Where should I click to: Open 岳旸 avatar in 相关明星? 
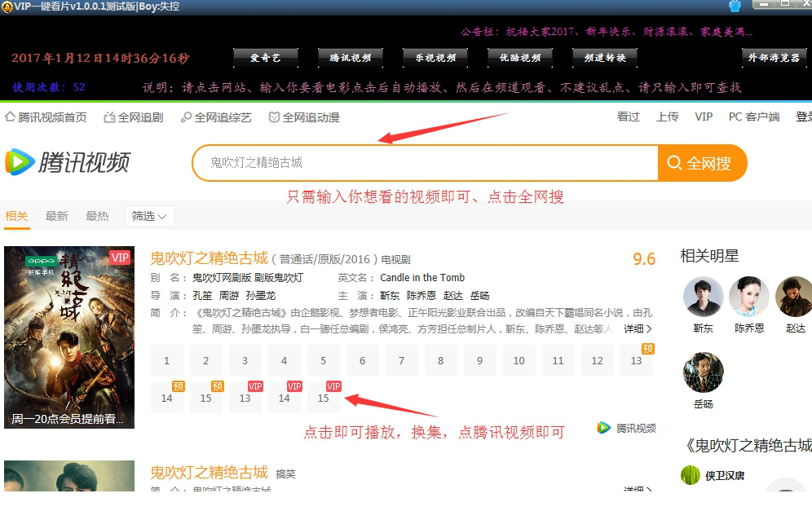[704, 372]
